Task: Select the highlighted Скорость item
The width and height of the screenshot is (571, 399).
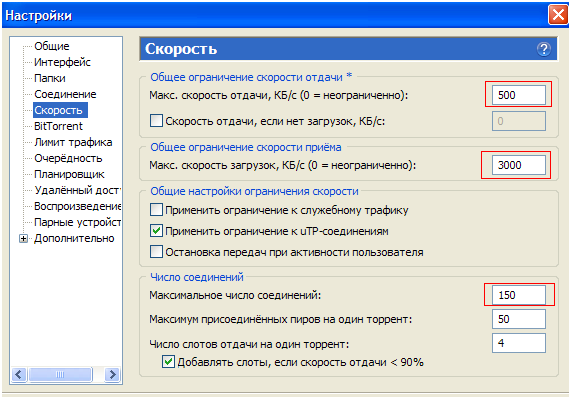Action: tap(60, 110)
